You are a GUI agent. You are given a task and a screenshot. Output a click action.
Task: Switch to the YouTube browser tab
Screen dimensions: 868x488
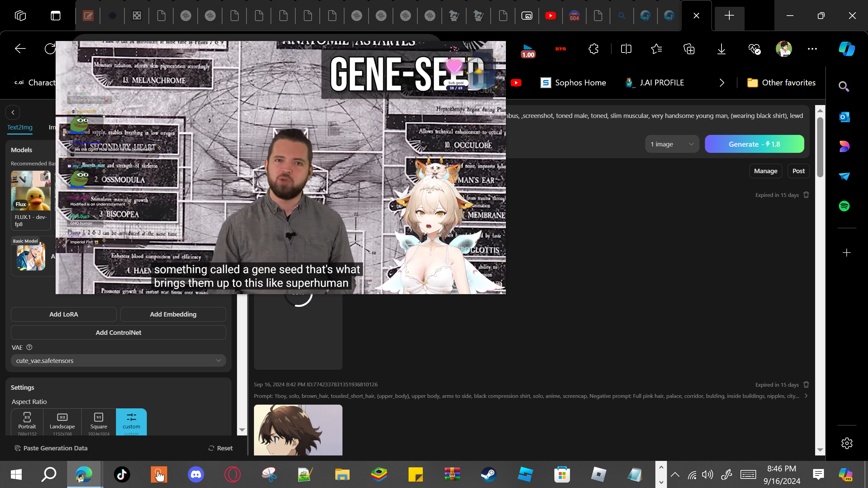click(x=551, y=16)
